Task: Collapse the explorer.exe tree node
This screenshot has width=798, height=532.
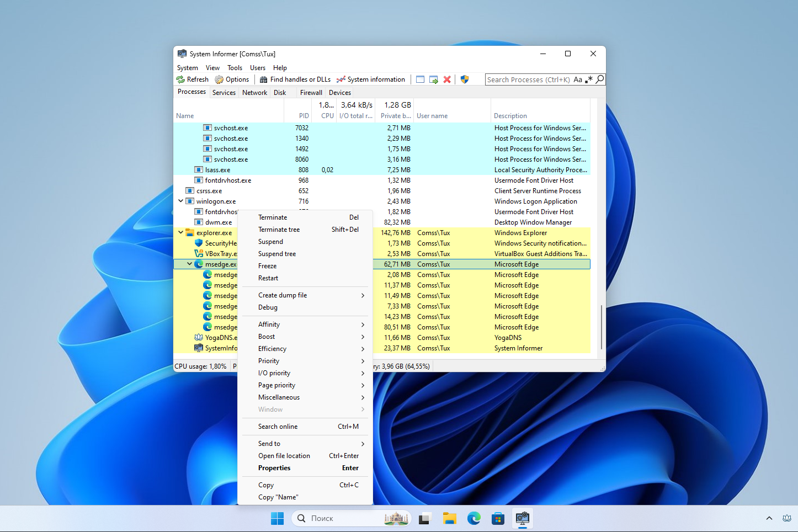Action: click(x=180, y=233)
